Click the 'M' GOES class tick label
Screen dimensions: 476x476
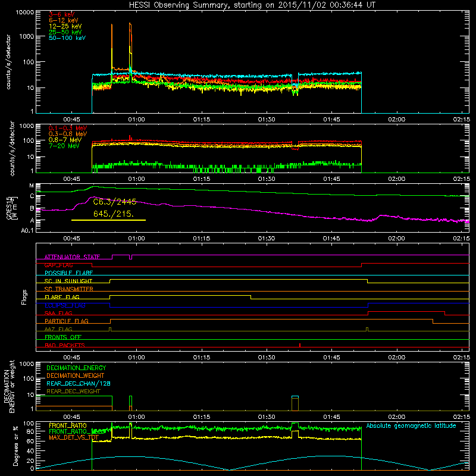tap(32, 186)
